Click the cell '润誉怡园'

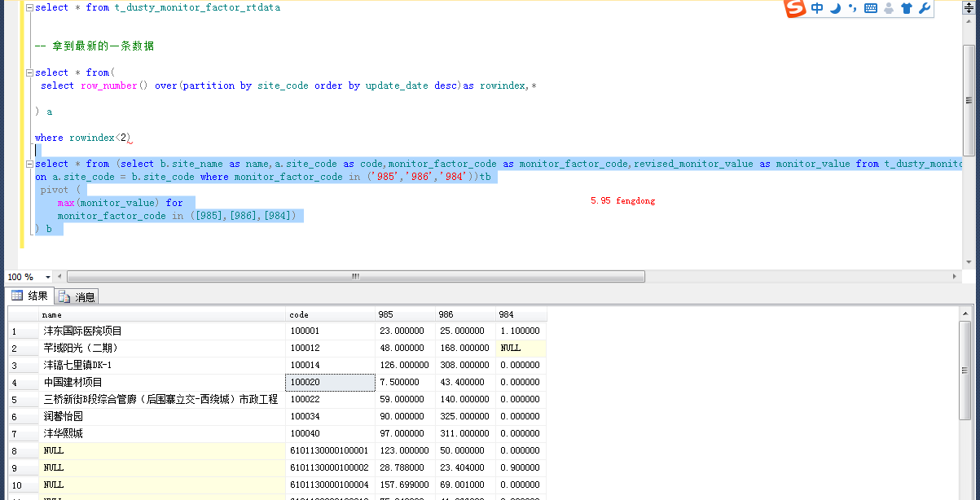click(163, 417)
